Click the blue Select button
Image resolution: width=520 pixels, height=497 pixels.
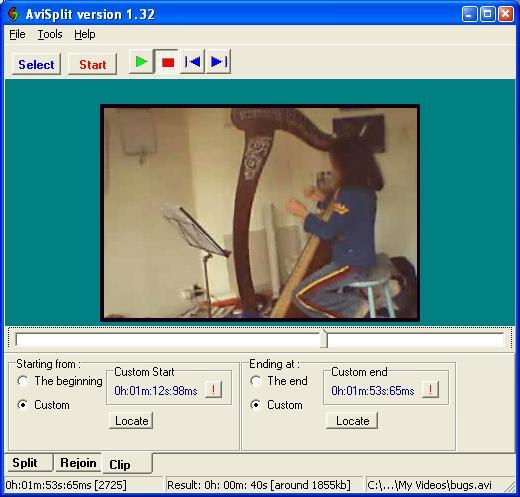coord(36,64)
